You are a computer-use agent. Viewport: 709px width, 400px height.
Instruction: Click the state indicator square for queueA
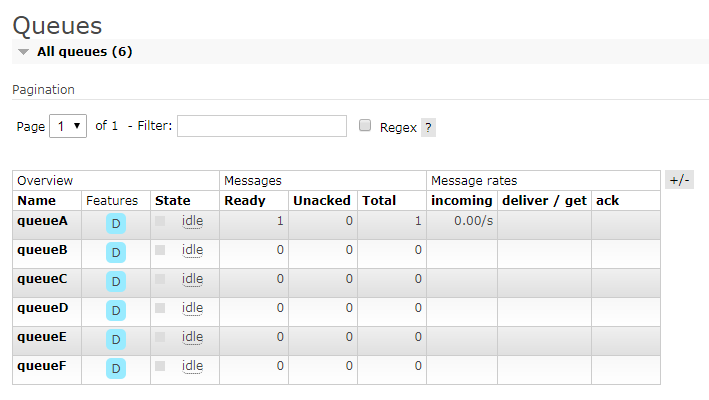pyautogui.click(x=161, y=221)
